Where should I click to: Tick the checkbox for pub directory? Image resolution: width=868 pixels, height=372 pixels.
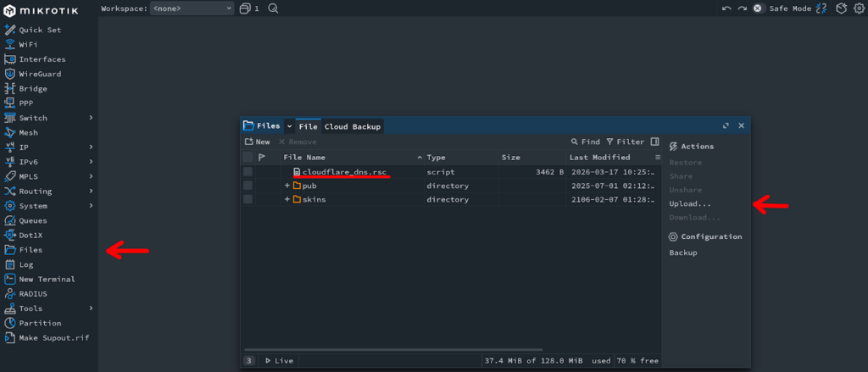(x=248, y=186)
